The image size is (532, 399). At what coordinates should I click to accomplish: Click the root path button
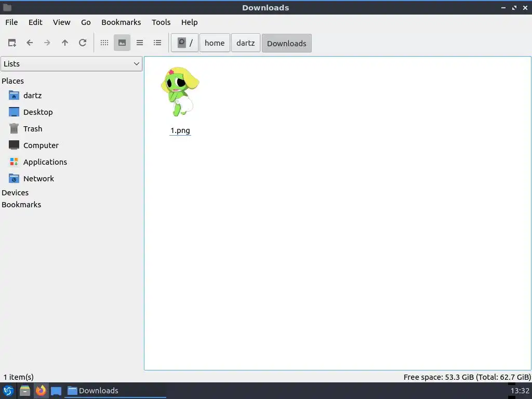tap(184, 43)
